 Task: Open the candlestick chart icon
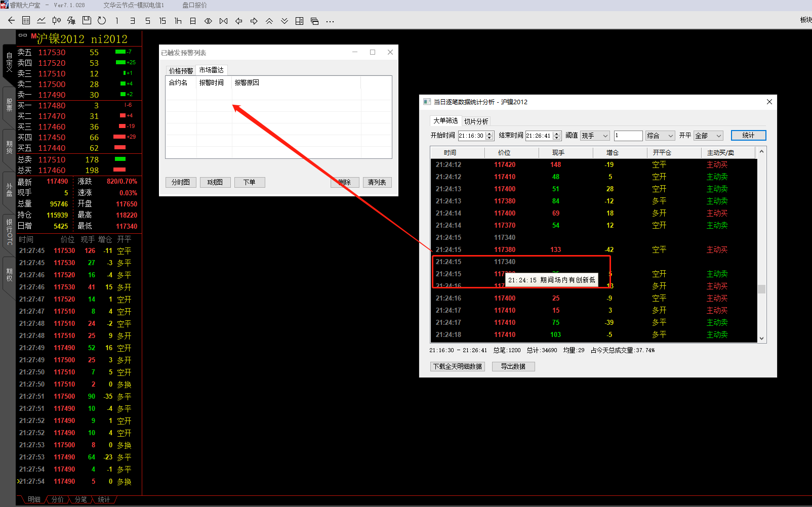coord(56,21)
